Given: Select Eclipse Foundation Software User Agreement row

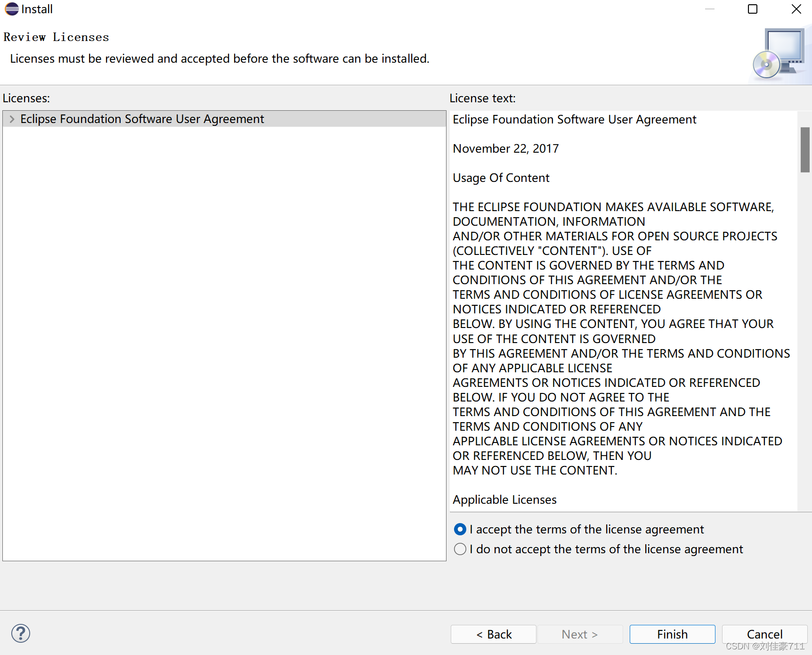Looking at the screenshot, I should click(x=224, y=119).
